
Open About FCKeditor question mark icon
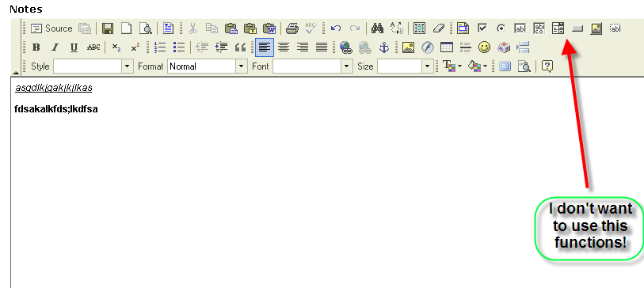547,66
